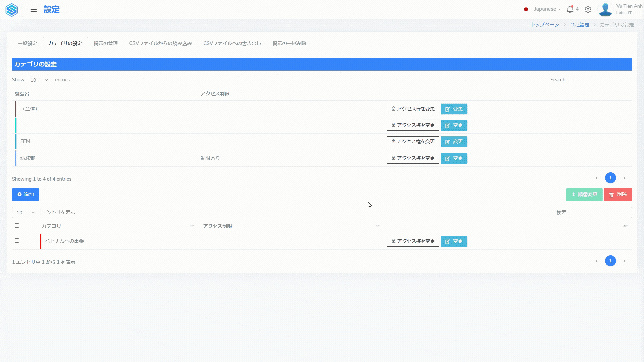Click the アクセス制限 column sort icon
This screenshot has height=362, width=644.
click(378, 226)
